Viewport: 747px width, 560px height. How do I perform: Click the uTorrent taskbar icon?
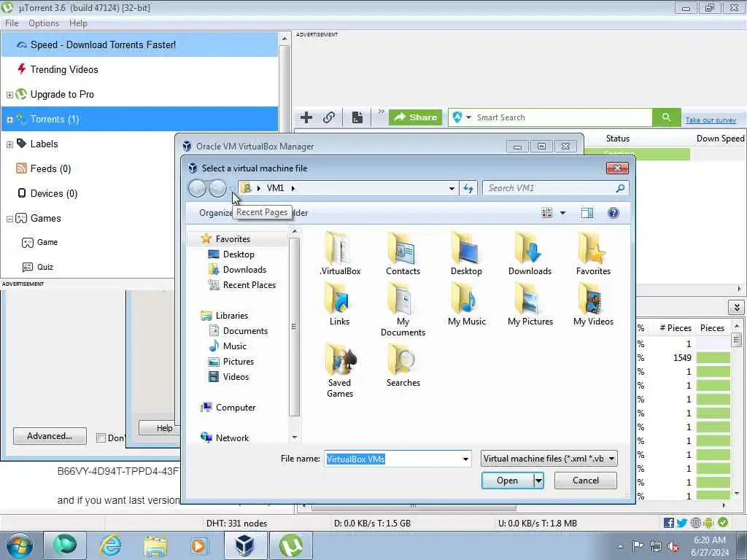[x=291, y=545]
